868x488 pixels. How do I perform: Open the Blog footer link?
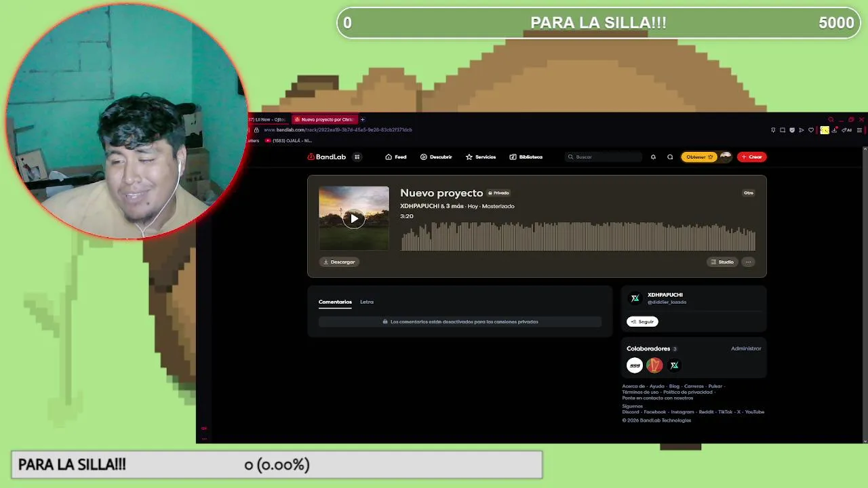[674, 386]
